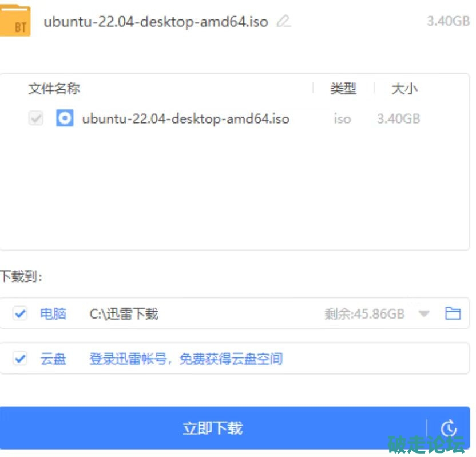Click the 电脑 label

[53, 313]
